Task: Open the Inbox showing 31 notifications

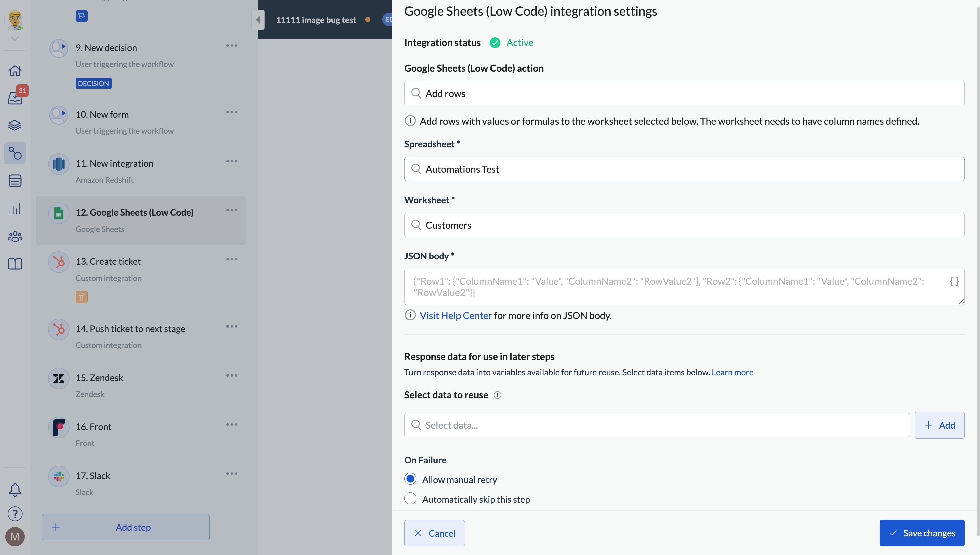Action: click(15, 98)
